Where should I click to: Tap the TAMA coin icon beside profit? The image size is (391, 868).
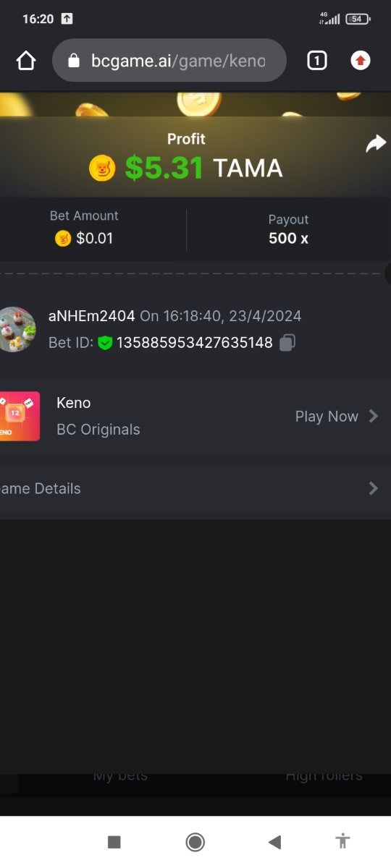click(102, 169)
